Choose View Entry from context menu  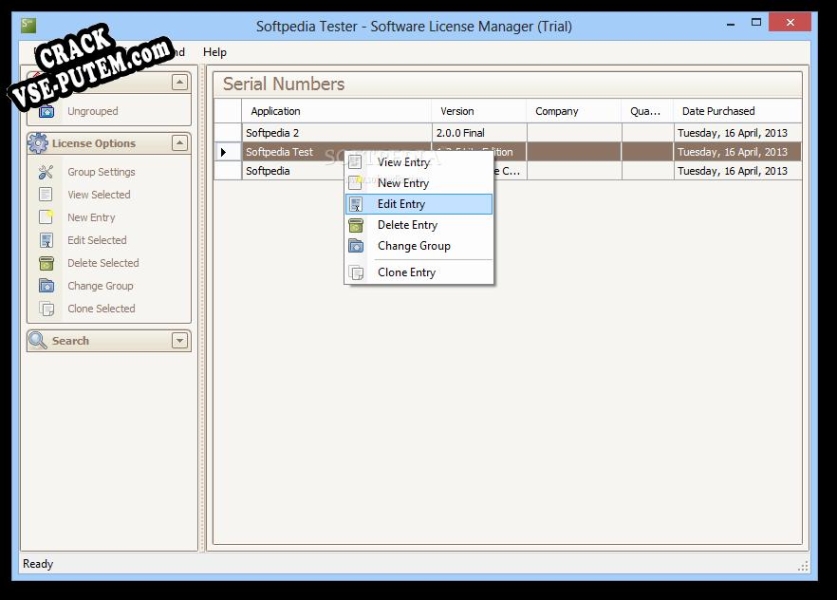point(419,162)
